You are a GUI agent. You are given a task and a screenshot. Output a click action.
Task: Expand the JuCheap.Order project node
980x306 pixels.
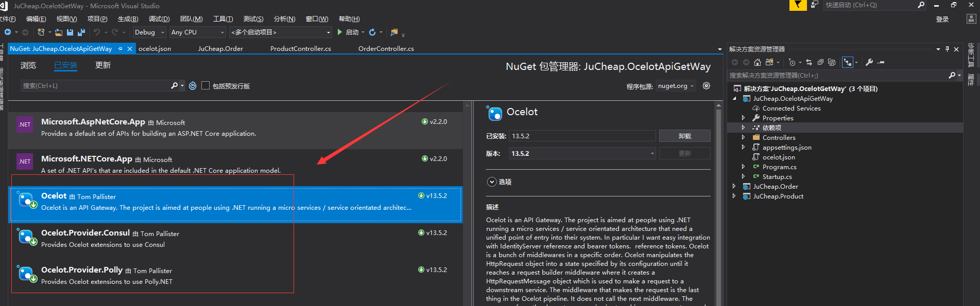pyautogui.click(x=734, y=187)
